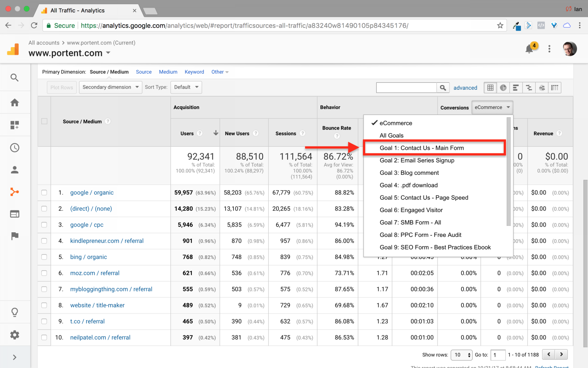Screen dimensions: 588x368
Task: Open notifications bell with badge 4
Action: click(530, 48)
